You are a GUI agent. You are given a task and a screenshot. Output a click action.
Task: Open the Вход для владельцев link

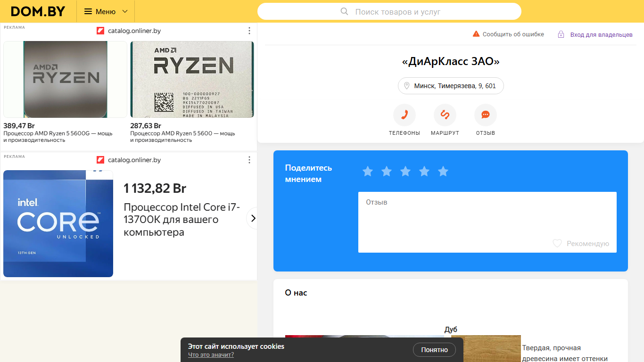click(x=601, y=34)
